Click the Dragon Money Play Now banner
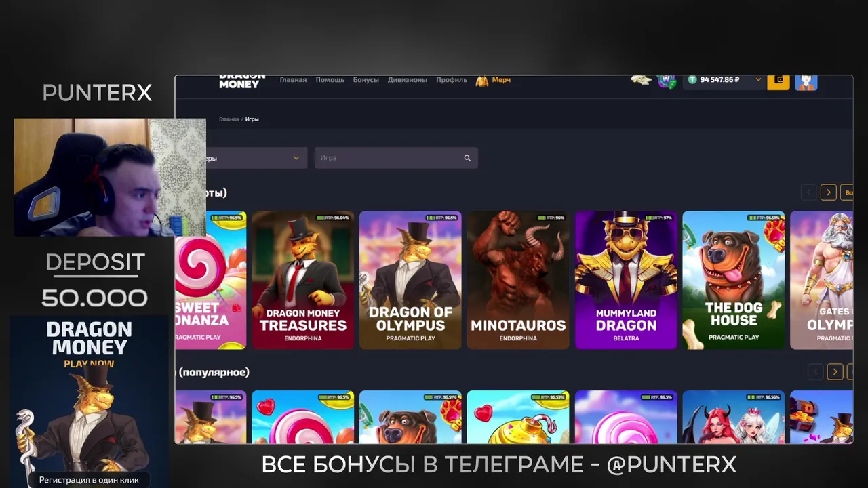Viewport: 868px width, 488px height. pos(89,401)
